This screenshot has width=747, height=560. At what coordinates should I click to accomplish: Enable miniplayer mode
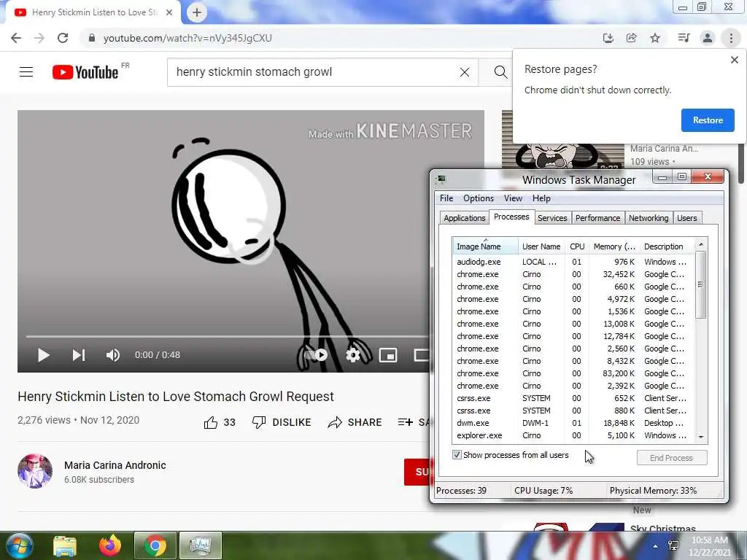(388, 355)
